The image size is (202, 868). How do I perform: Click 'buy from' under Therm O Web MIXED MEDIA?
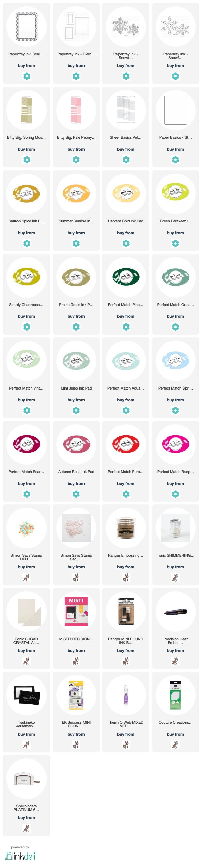point(126,734)
